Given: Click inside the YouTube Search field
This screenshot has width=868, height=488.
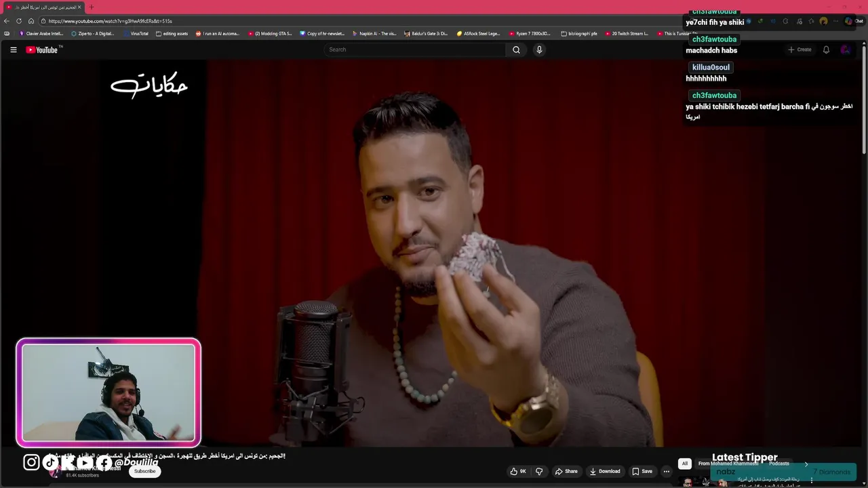Looking at the screenshot, I should (x=415, y=49).
